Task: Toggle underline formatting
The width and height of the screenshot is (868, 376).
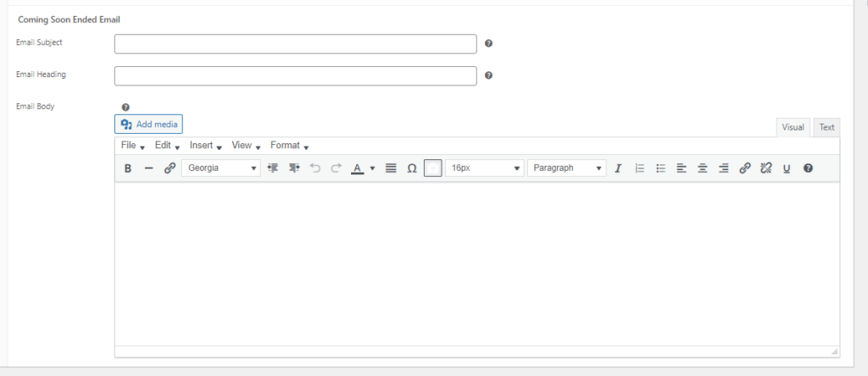Action: tap(787, 168)
